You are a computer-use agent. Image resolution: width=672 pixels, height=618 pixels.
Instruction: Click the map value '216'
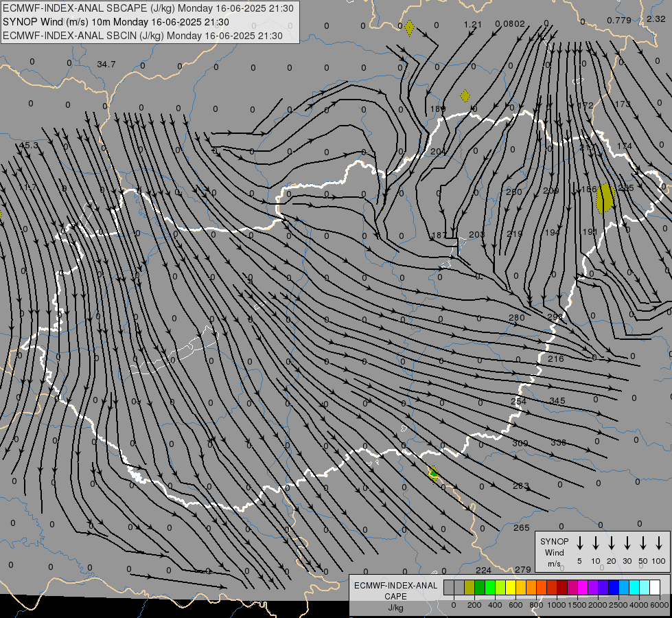(556, 359)
